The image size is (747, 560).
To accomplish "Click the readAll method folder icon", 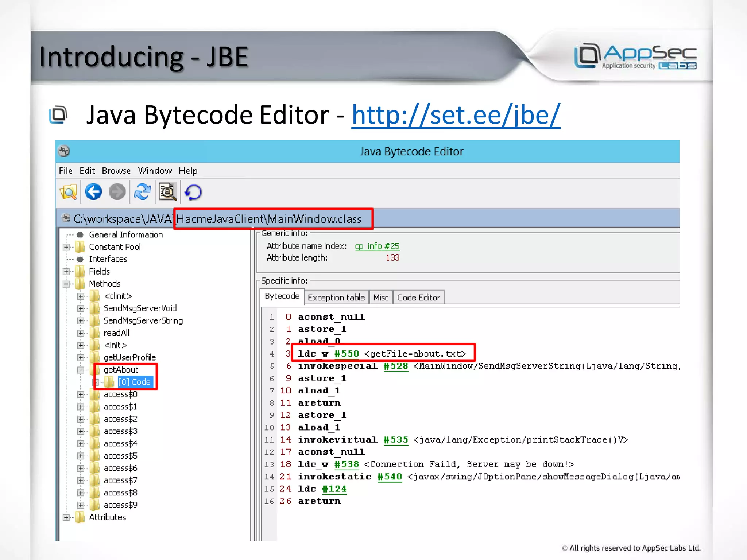I will tap(95, 332).
